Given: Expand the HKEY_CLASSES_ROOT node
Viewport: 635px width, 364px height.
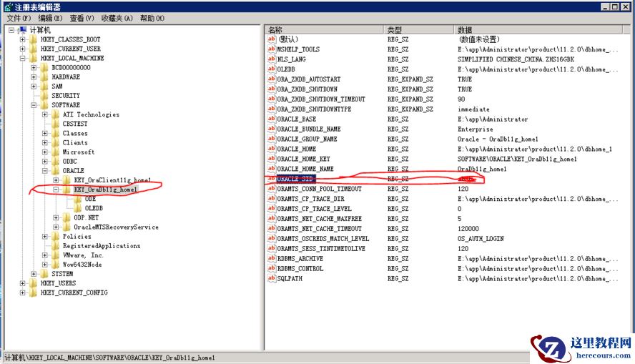Looking at the screenshot, I should (23, 39).
